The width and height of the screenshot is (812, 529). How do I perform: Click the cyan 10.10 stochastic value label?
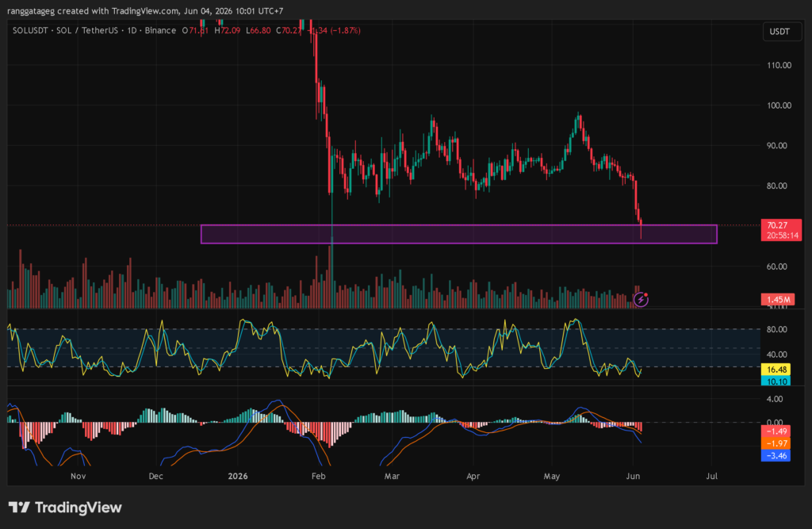[776, 381]
